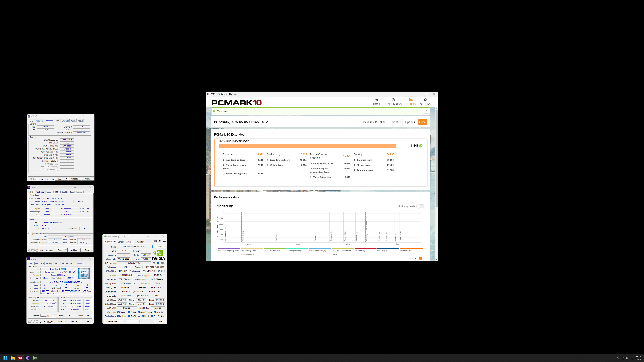
Task: Toggle the CUDA checkbox
Action: click(x=129, y=312)
